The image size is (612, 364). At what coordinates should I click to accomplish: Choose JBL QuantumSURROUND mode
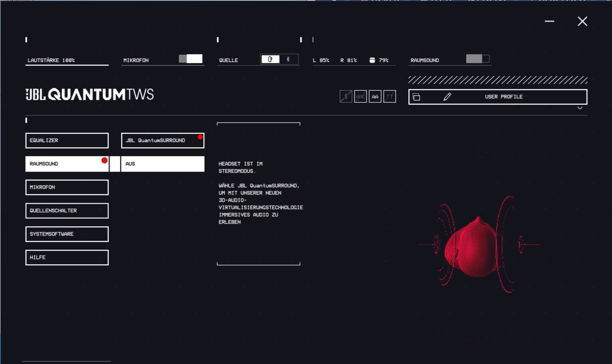(163, 141)
